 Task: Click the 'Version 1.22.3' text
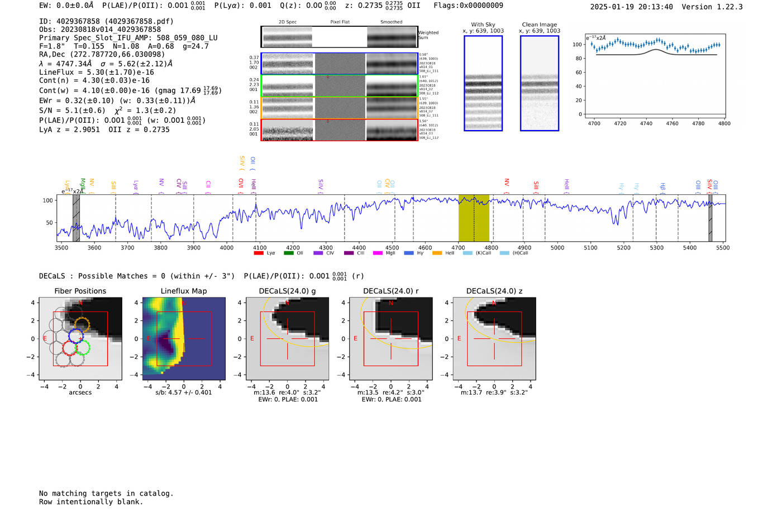click(x=712, y=7)
